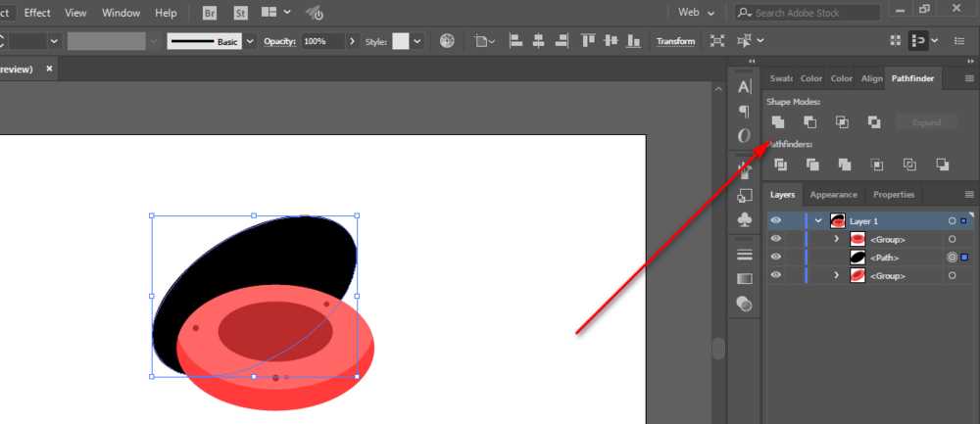Expand the bottom Group sublayer

click(x=836, y=276)
